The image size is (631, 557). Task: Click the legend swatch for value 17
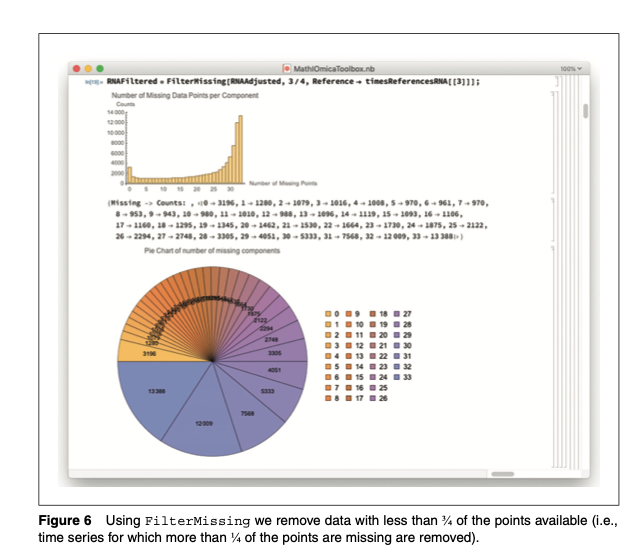click(x=349, y=398)
